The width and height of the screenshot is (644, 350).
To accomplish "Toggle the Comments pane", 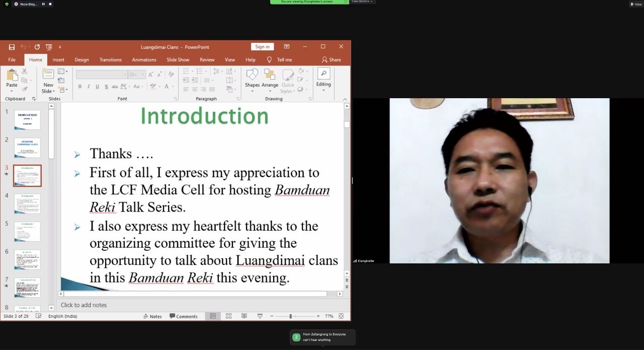I will tap(184, 316).
